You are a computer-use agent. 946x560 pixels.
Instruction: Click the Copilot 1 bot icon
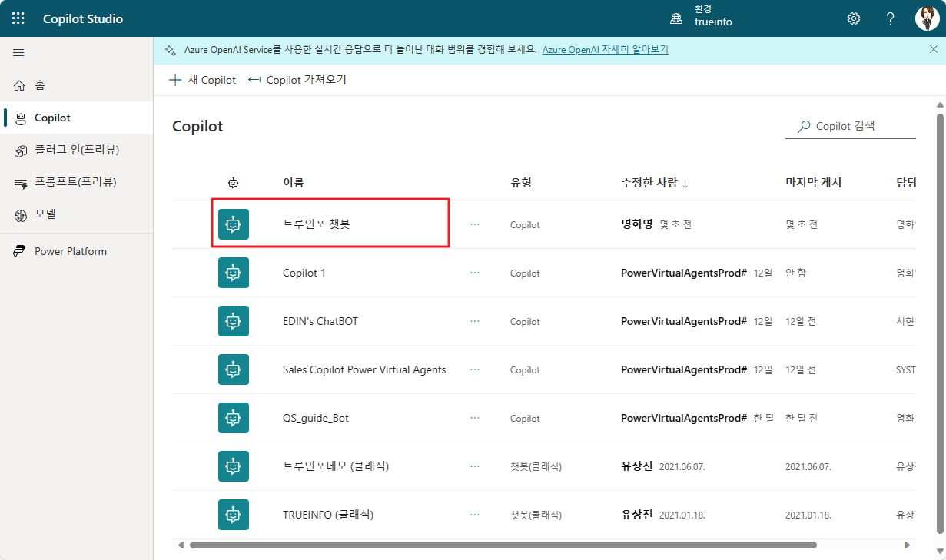click(x=234, y=273)
